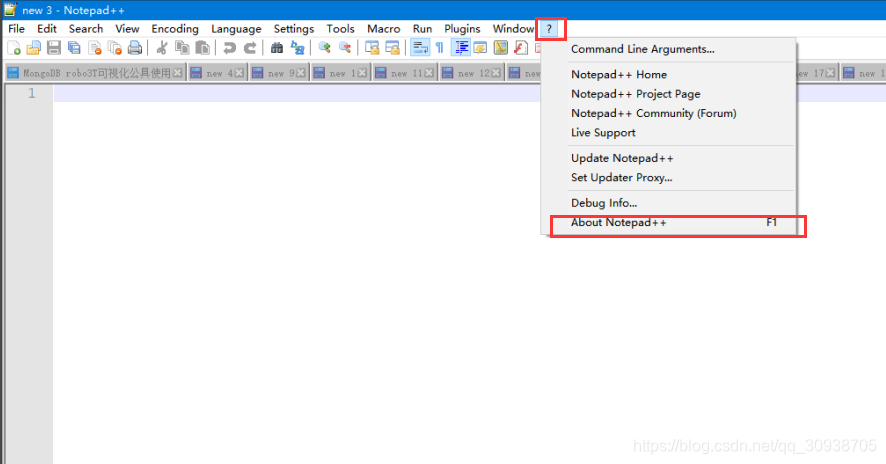Collapse the ? help menu

(549, 29)
